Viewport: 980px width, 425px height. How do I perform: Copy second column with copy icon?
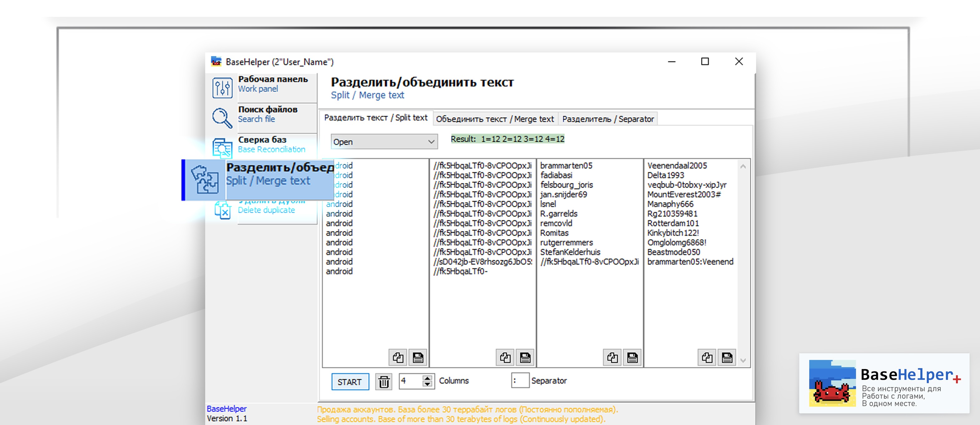[x=505, y=357]
